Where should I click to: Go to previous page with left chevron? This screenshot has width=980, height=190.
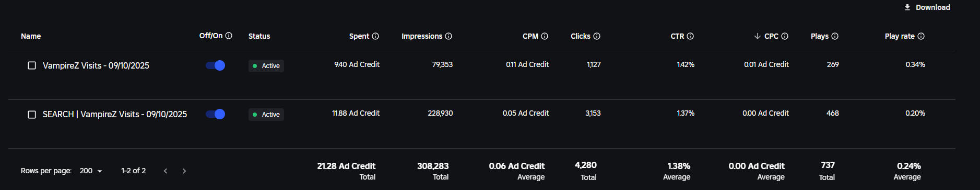[x=166, y=171]
